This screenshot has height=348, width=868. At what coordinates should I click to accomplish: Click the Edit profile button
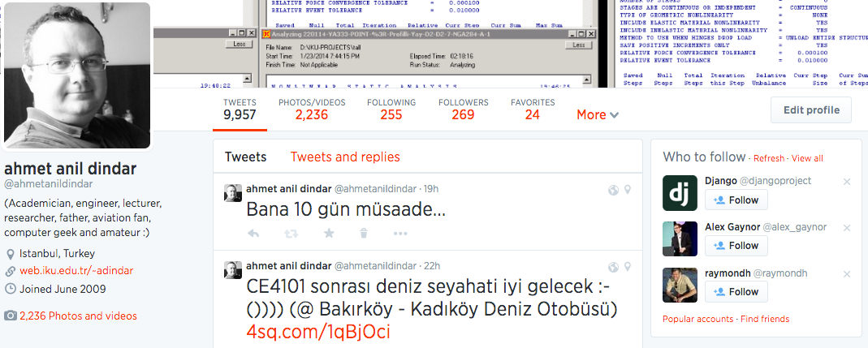[x=811, y=110]
